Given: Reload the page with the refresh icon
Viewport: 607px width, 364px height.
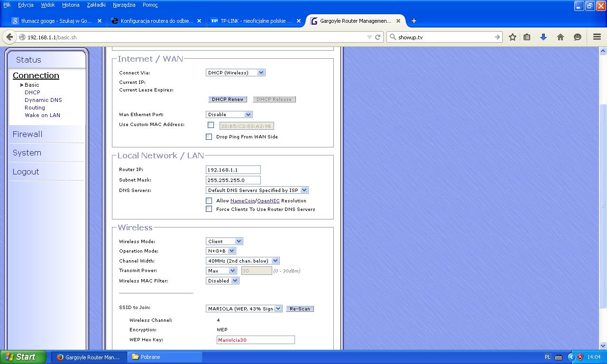Looking at the screenshot, I should pos(378,37).
